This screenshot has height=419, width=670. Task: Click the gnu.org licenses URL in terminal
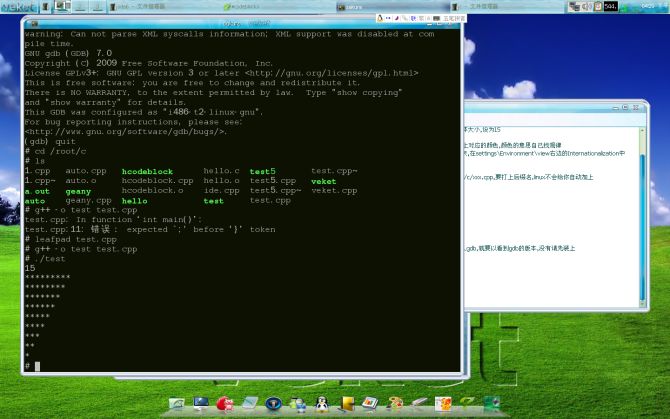332,73
